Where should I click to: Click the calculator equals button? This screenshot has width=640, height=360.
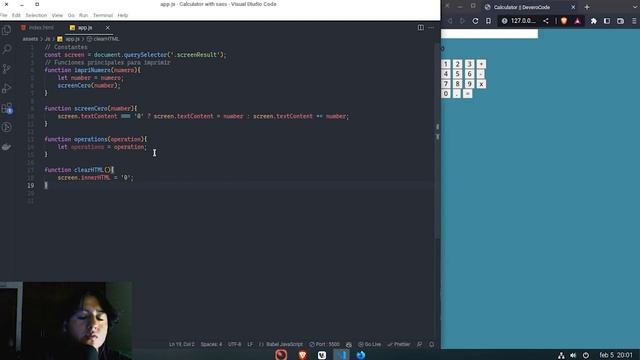[x=468, y=93]
